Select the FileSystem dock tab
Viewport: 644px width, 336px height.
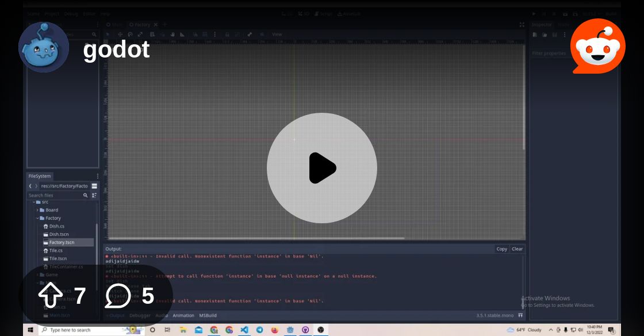[x=40, y=176]
